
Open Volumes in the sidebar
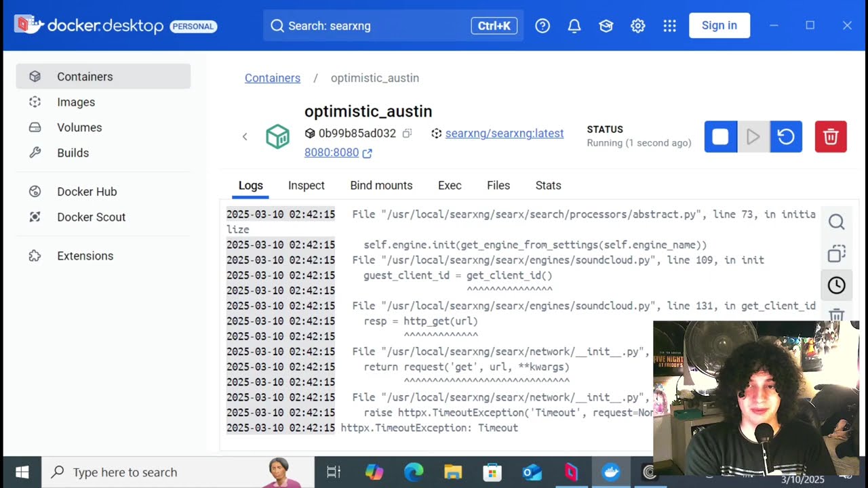pos(103,127)
